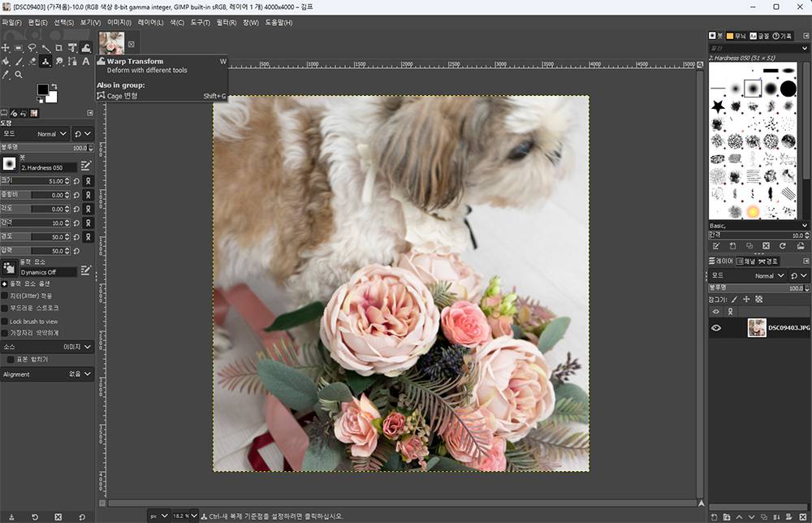Select the Warp Transform tool in toolbox
Viewport: 812px width, 523px height.
point(85,48)
